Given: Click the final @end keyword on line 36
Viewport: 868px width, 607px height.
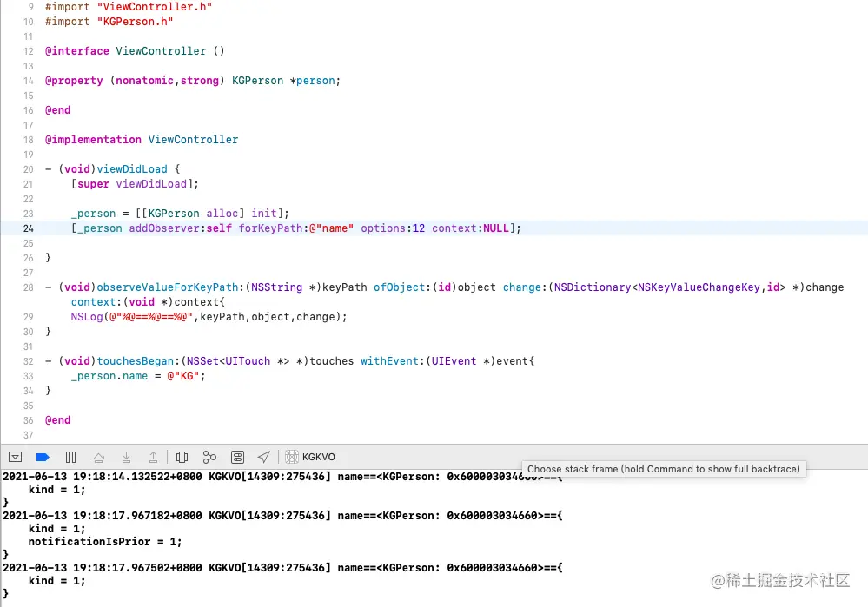Looking at the screenshot, I should click(x=57, y=420).
